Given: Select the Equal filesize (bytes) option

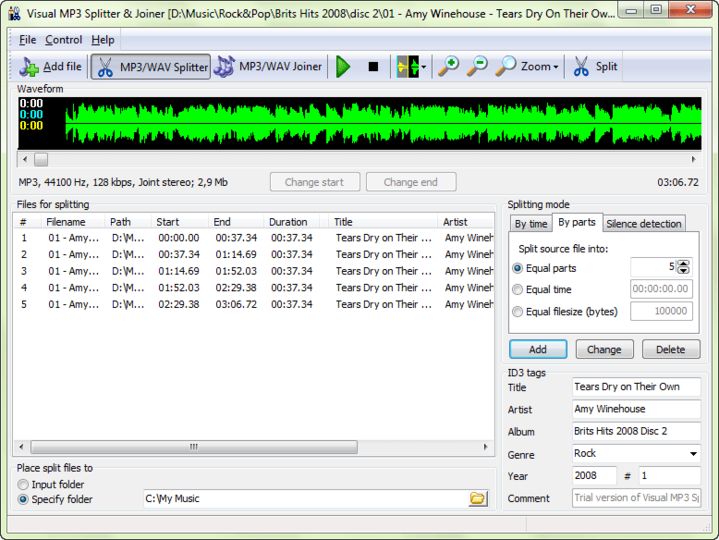Looking at the screenshot, I should coord(517,312).
